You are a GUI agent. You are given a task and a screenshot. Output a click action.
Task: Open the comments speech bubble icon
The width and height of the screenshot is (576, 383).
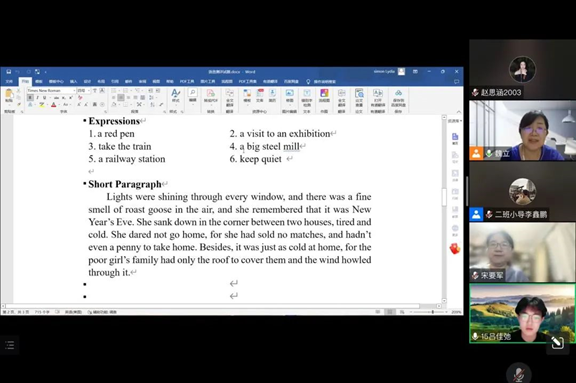click(x=456, y=82)
